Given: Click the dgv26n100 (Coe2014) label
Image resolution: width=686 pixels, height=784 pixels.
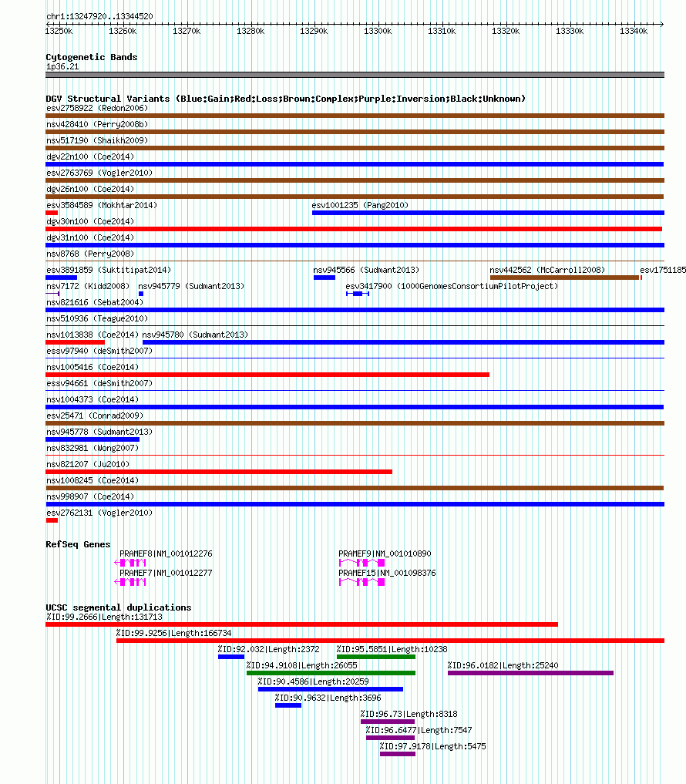Looking at the screenshot, I should pyautogui.click(x=90, y=189).
